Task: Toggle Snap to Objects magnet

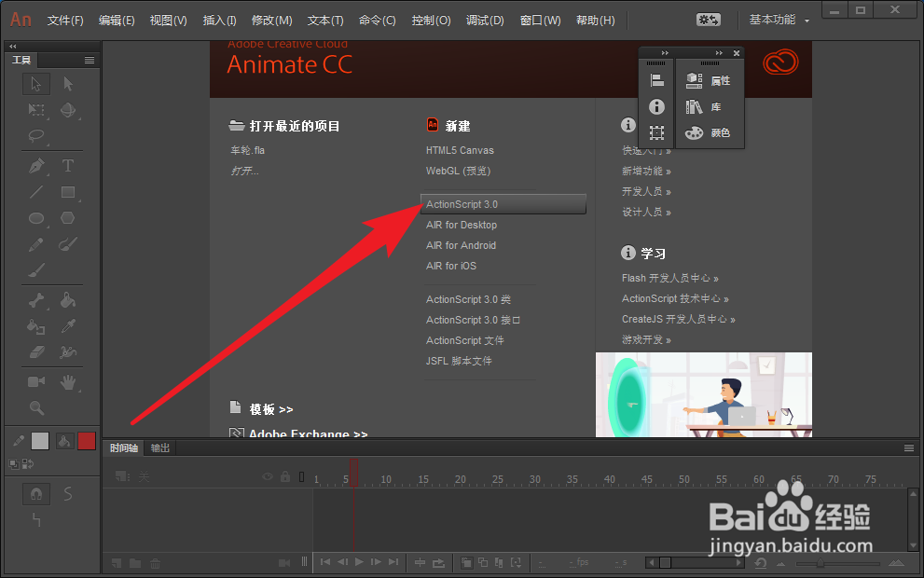Action: point(36,494)
